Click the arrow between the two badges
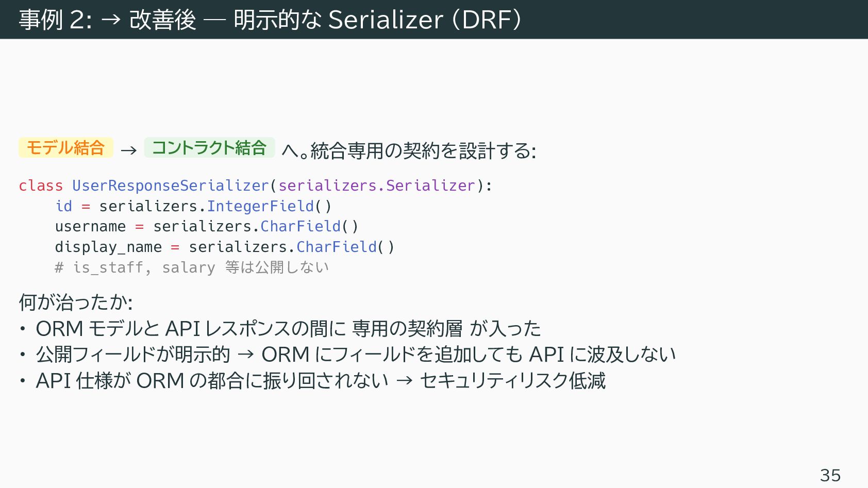Screen dimensions: 868x488 (128, 150)
